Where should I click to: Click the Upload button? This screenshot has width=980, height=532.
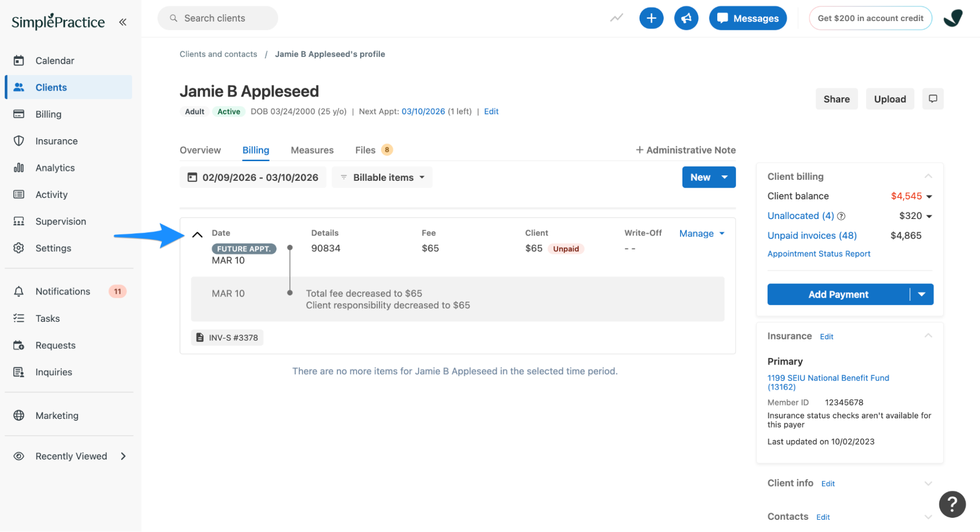(890, 99)
